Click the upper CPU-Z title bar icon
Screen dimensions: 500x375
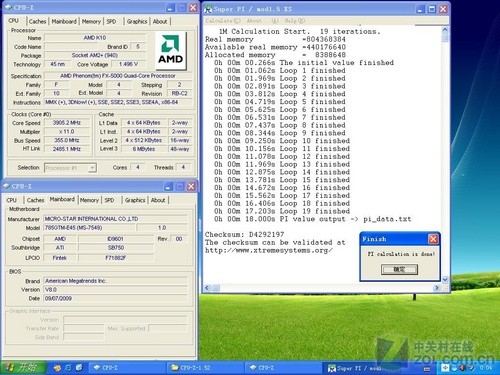point(8,7)
